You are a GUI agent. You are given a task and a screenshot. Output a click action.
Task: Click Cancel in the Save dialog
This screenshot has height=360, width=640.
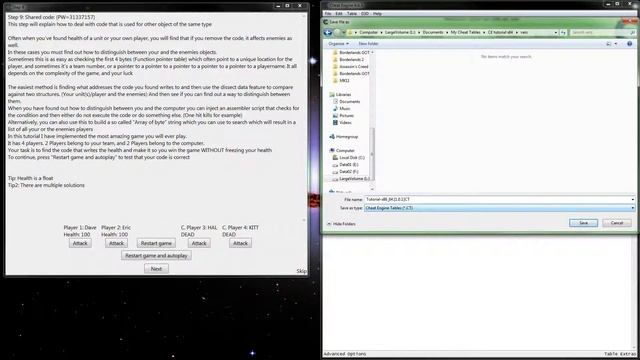[617, 223]
